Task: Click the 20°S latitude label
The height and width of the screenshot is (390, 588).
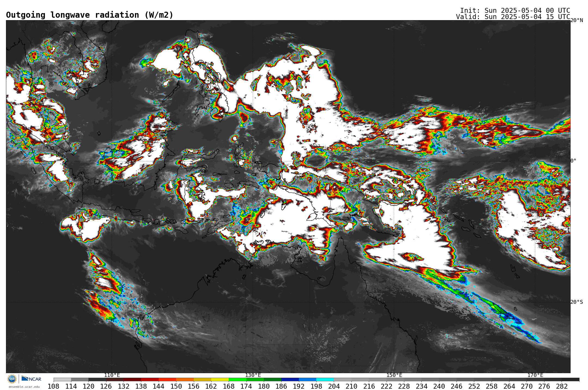Action: point(577,302)
